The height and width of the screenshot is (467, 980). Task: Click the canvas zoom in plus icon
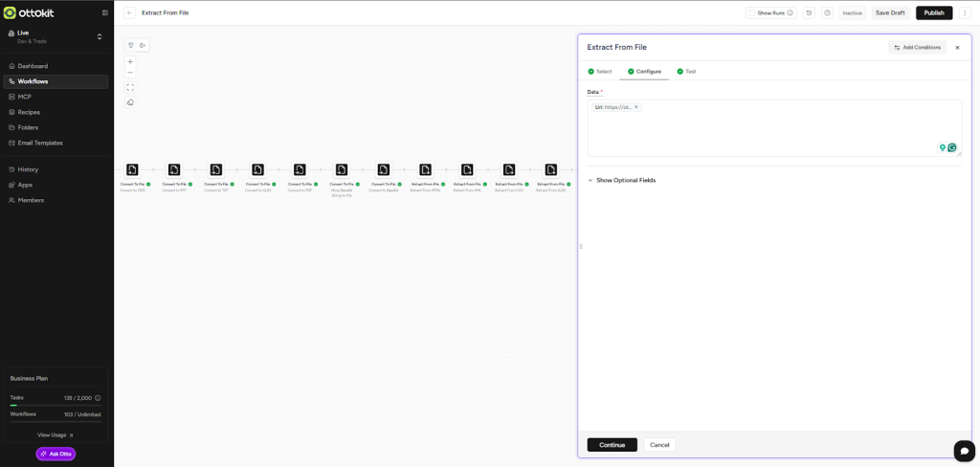[x=130, y=61]
